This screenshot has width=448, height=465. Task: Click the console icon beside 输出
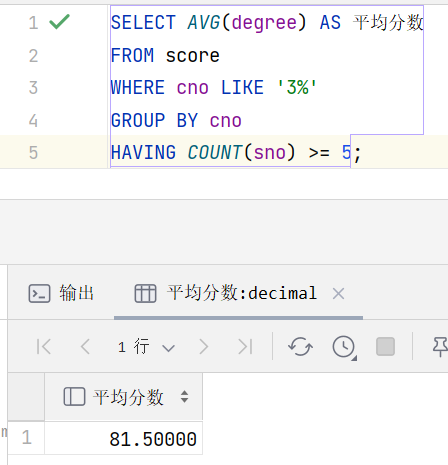coord(39,293)
